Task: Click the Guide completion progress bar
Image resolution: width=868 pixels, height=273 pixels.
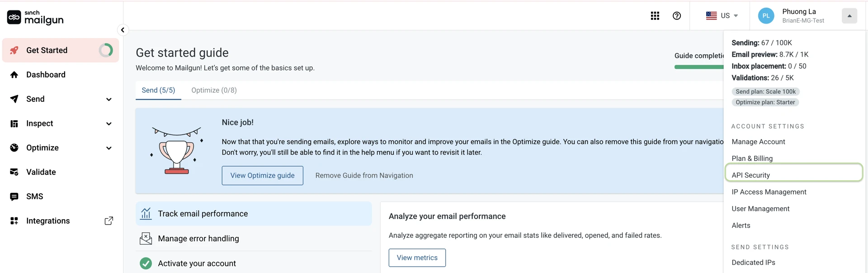Action: tap(699, 67)
